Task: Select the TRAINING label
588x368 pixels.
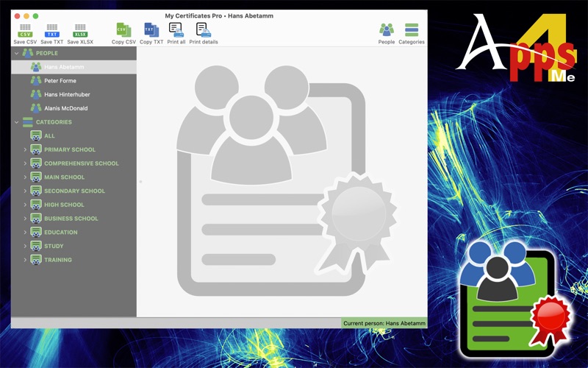Action: 58,260
